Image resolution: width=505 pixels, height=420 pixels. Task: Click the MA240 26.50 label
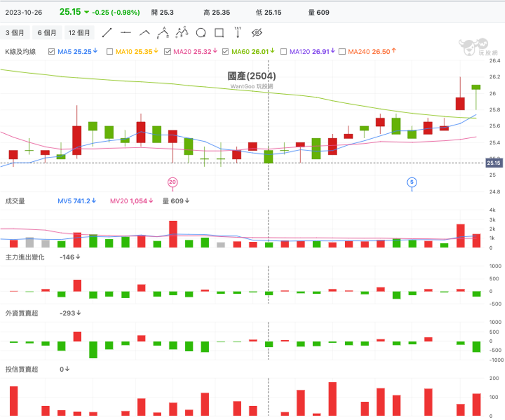coord(372,51)
